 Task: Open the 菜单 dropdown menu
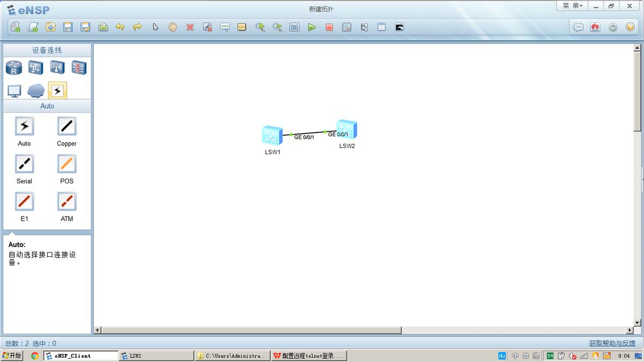pyautogui.click(x=572, y=5)
